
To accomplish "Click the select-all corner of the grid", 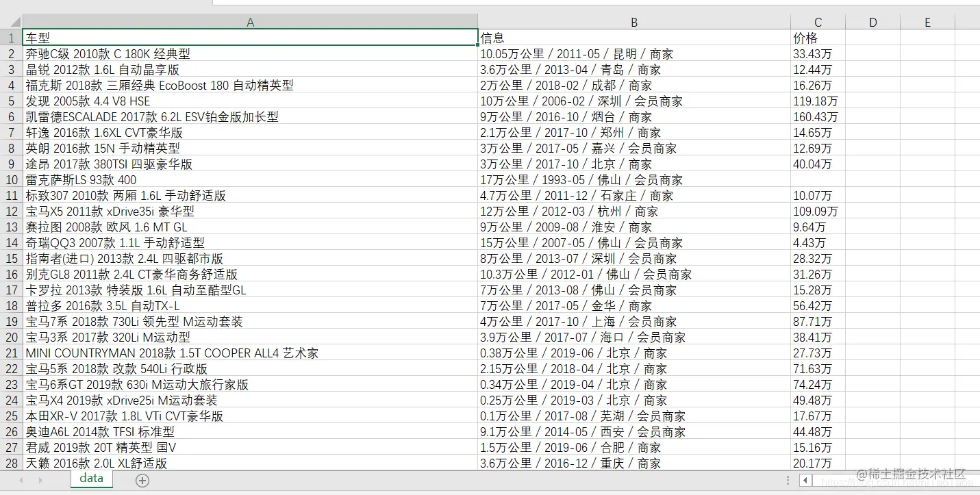I will coord(12,22).
